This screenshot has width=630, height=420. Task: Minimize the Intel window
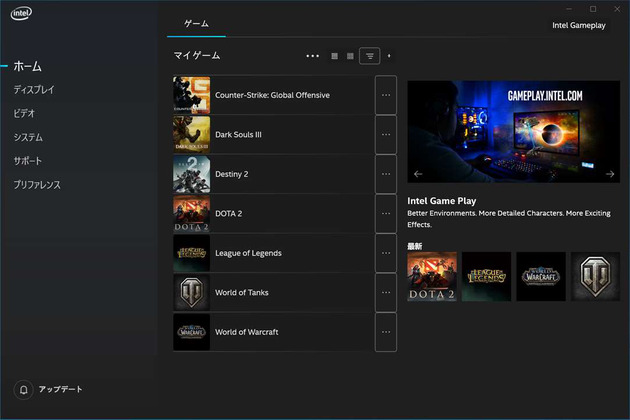tap(569, 9)
